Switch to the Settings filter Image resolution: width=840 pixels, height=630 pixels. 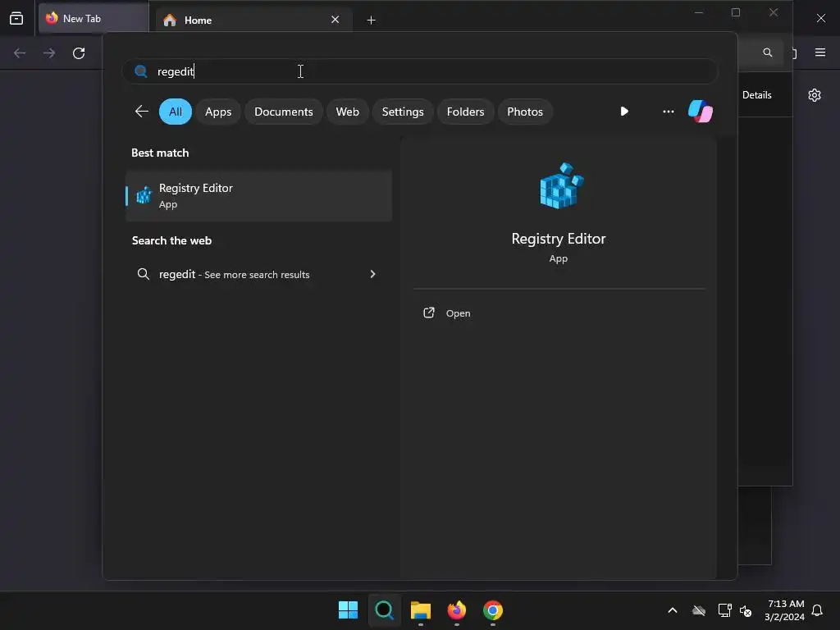(x=402, y=112)
